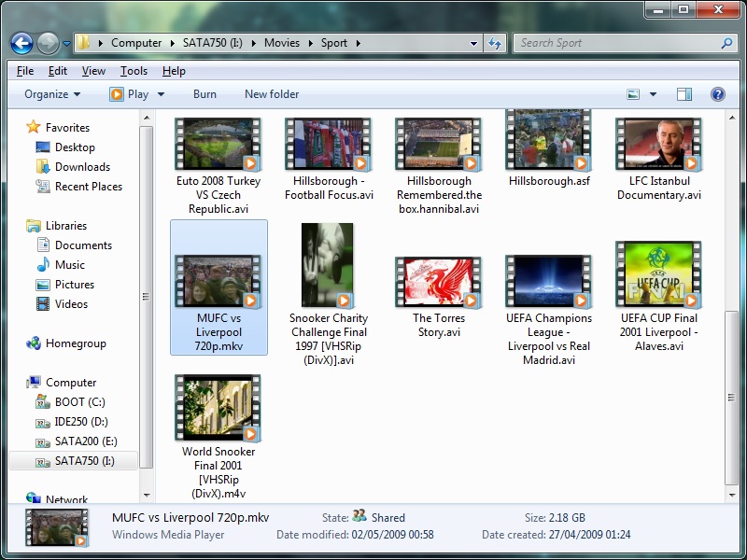Click the Burn button
Image resolution: width=747 pixels, height=560 pixels.
coord(204,94)
